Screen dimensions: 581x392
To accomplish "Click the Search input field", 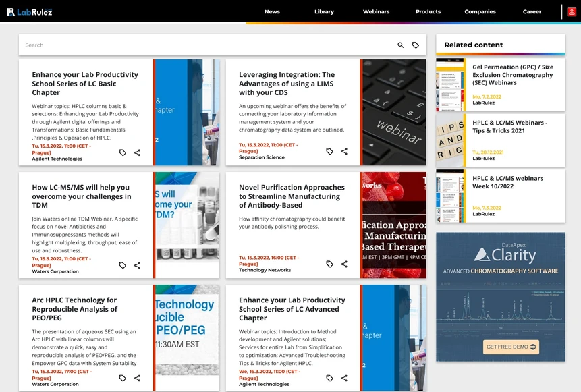I will (x=208, y=45).
